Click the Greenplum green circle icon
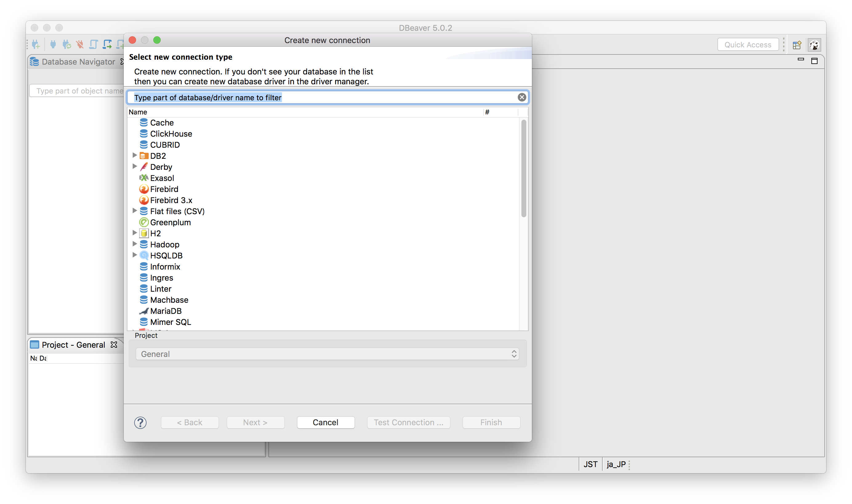 coord(144,222)
